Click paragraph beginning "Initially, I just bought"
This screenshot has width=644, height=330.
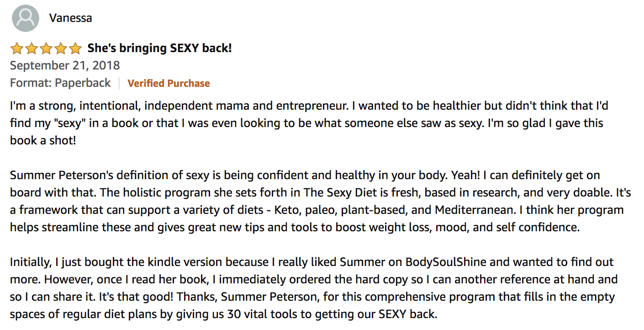pos(314,288)
